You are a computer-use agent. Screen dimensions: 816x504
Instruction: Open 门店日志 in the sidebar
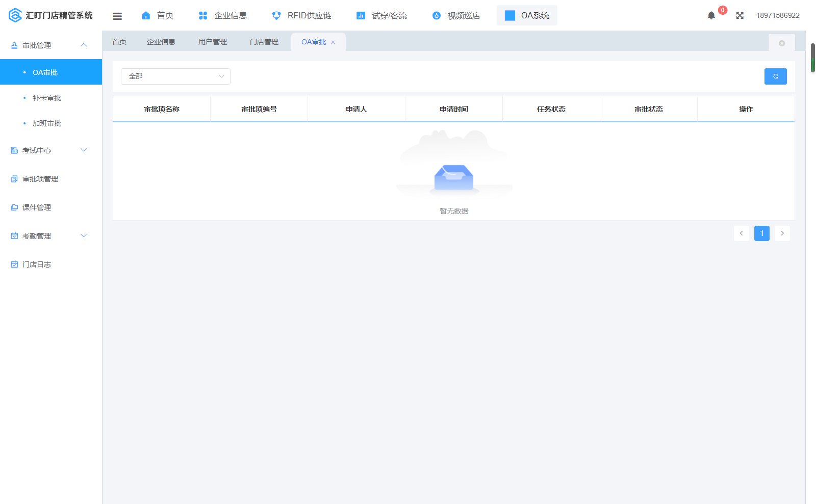coord(51,264)
